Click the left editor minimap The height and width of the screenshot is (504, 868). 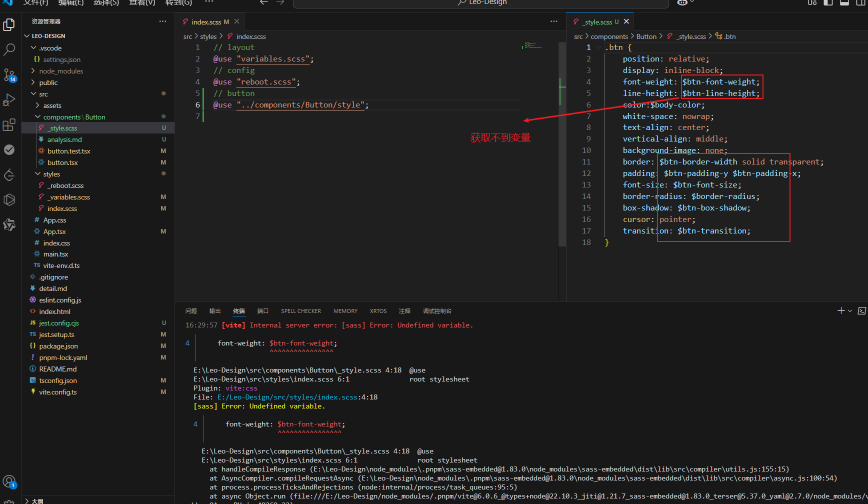coord(533,45)
